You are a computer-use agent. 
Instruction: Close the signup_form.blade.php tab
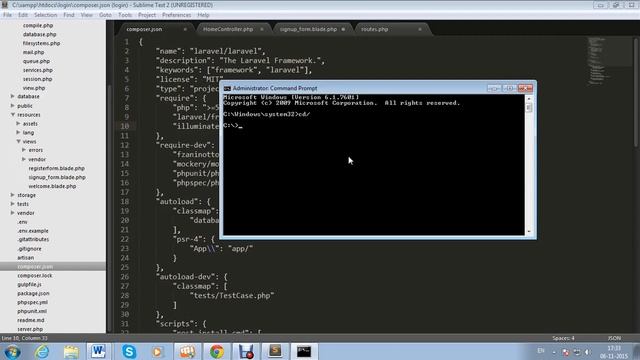343,29
